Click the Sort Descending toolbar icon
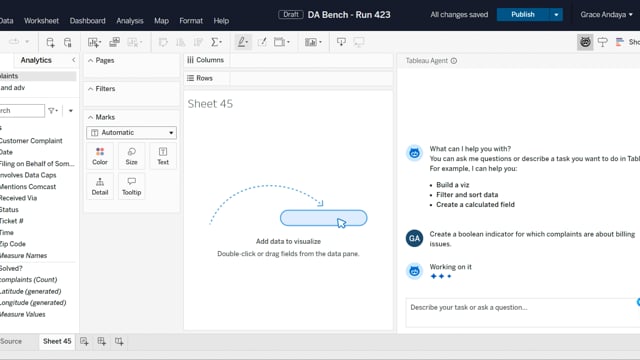640x360 pixels. point(198,42)
